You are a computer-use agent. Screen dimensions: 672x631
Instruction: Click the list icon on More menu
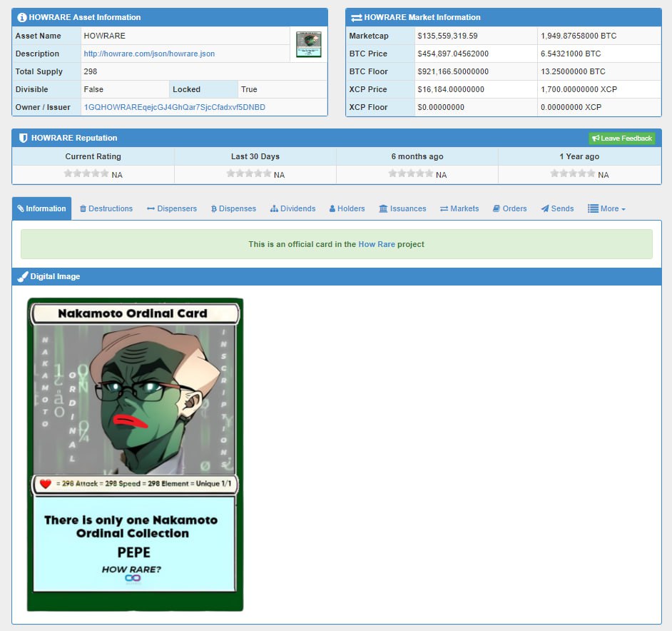[593, 208]
